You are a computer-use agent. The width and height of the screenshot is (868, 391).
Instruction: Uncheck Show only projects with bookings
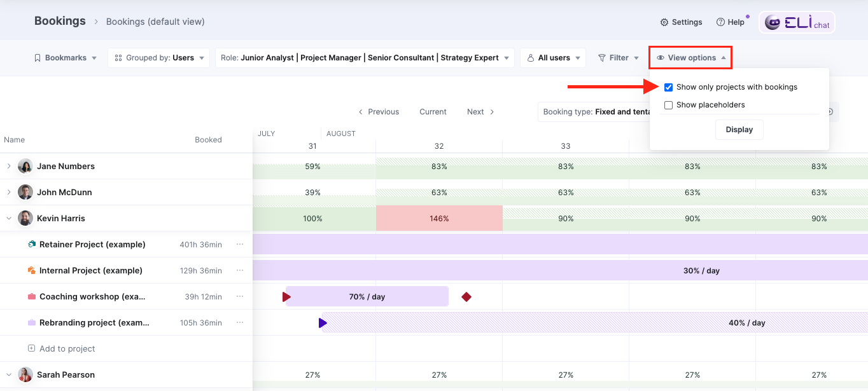click(x=668, y=87)
